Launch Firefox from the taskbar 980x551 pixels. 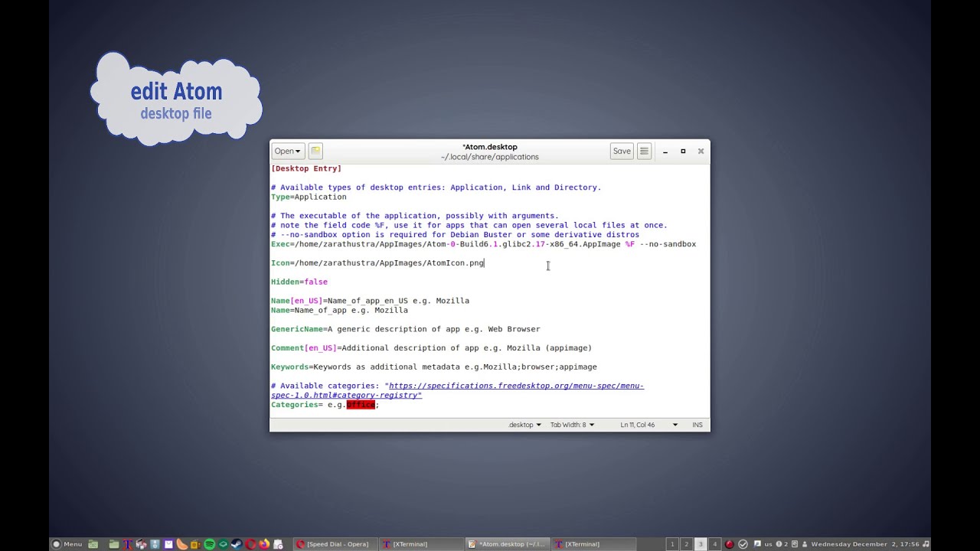click(264, 544)
